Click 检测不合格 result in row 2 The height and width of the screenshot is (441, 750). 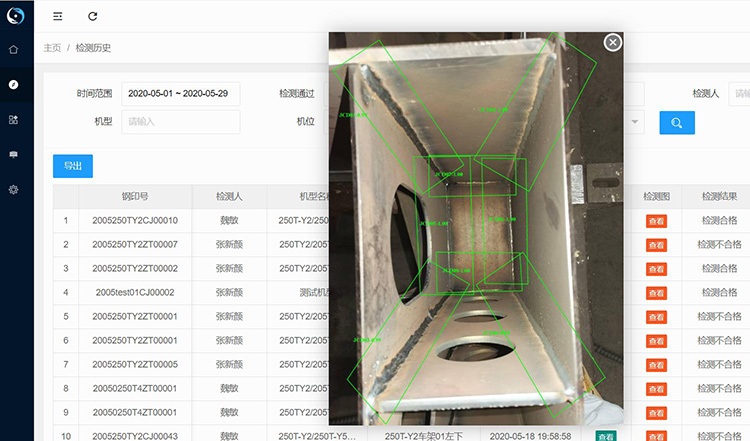point(719,244)
